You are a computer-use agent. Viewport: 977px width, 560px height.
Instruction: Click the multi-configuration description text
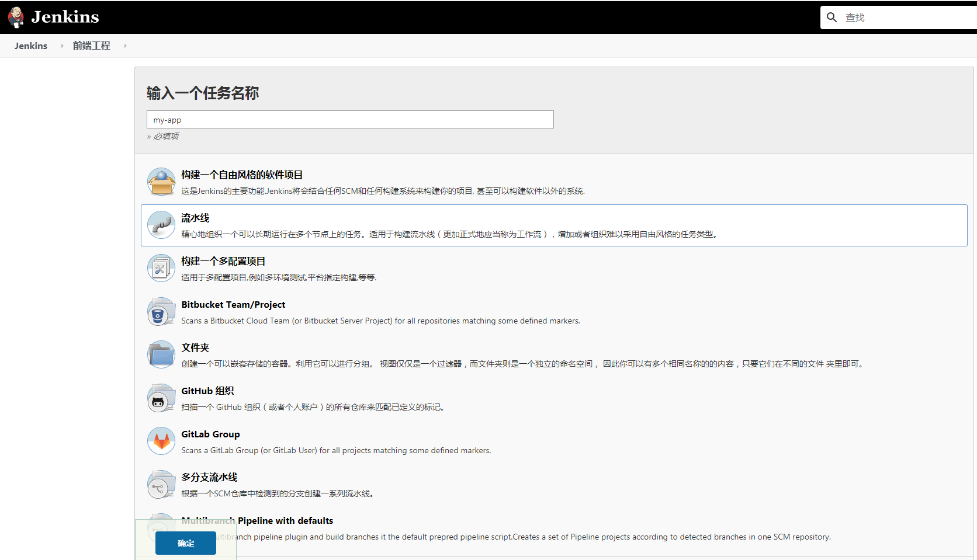click(279, 277)
